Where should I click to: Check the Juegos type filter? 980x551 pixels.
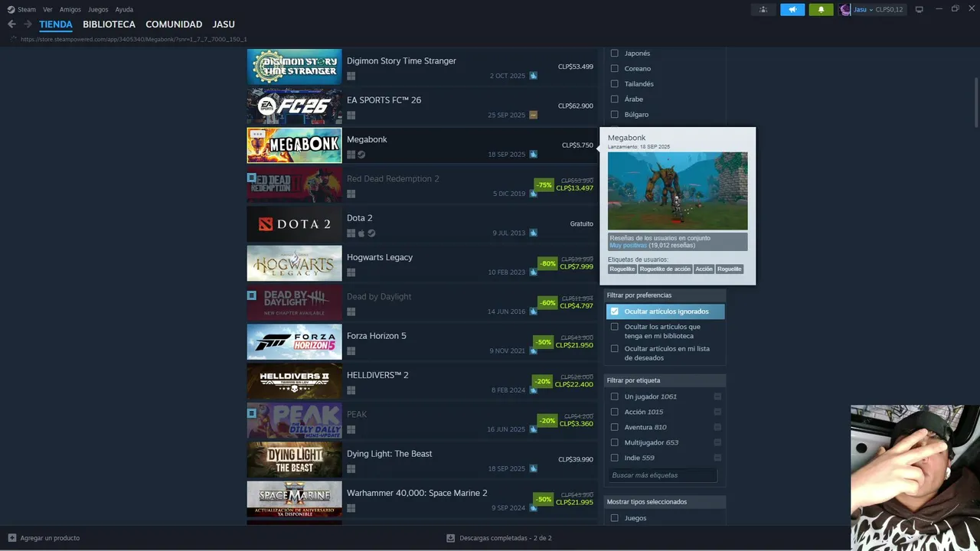614,518
